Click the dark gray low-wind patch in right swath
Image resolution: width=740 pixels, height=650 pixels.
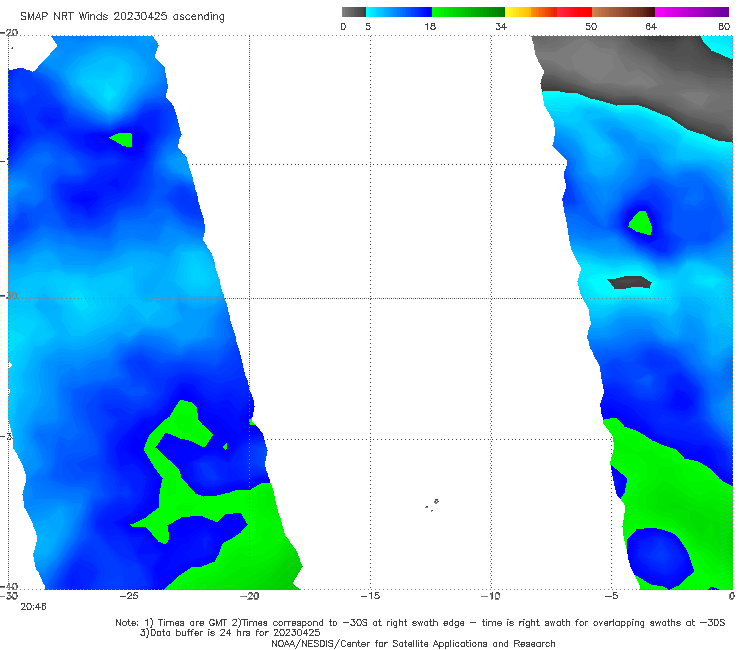[x=630, y=282]
